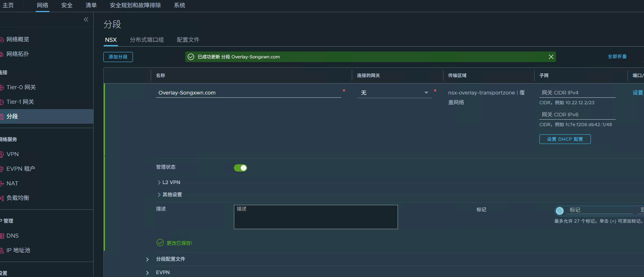
Task: Open the 安全 top menu
Action: [67, 5]
